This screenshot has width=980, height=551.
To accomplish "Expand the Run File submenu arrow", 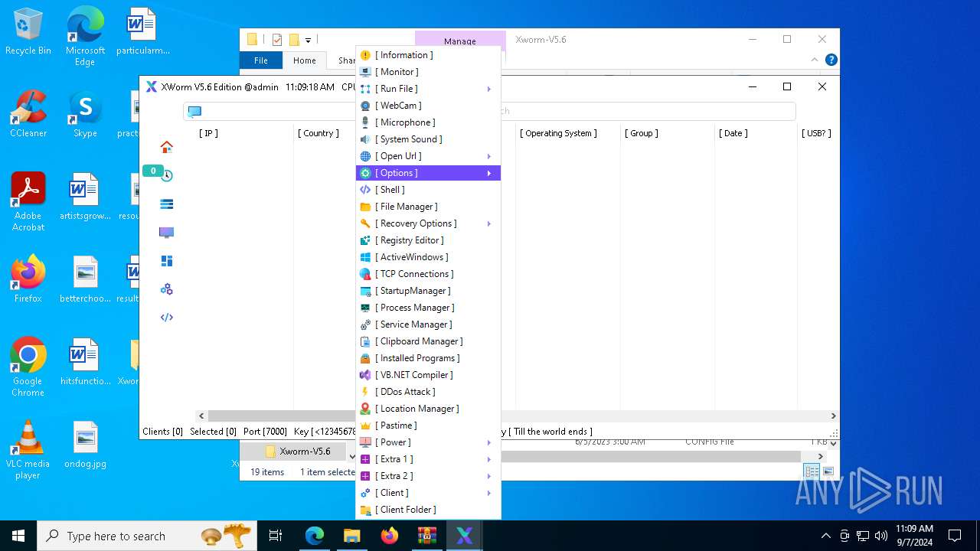I will point(488,89).
